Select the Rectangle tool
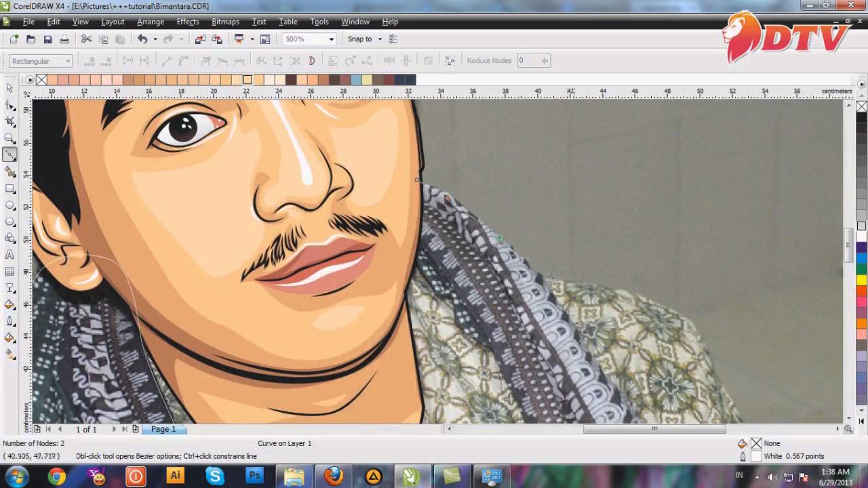The image size is (868, 488). 9,188
